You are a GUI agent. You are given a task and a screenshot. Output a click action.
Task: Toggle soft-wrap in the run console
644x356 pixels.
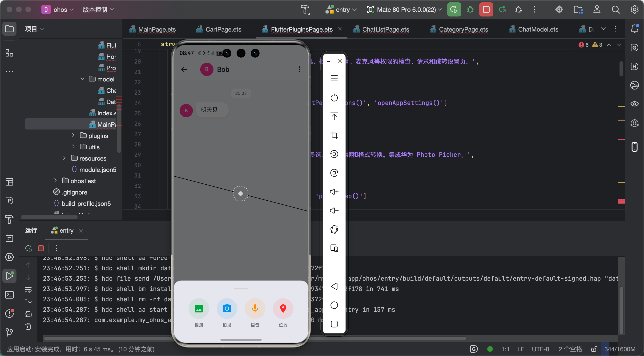28,290
